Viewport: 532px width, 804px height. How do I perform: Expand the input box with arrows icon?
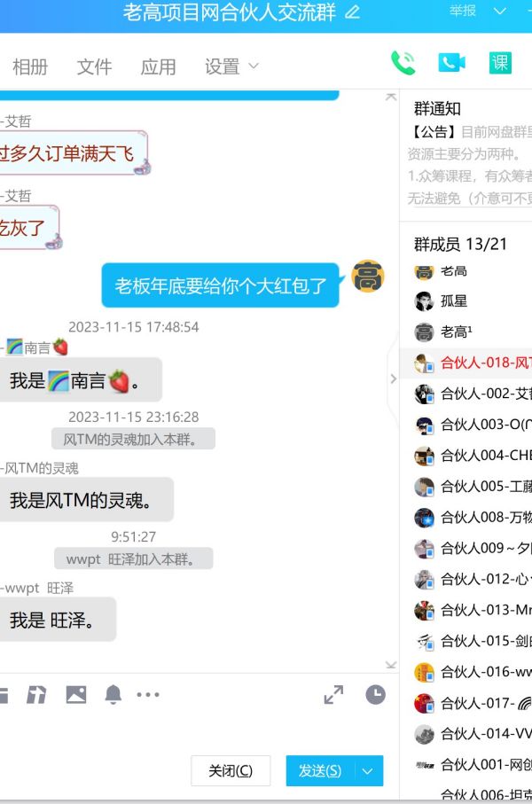click(x=333, y=695)
